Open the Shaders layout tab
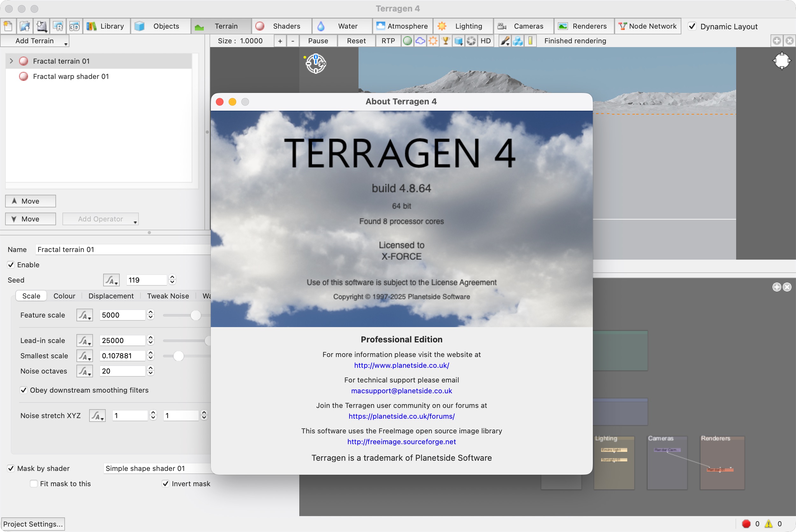Screen dimensions: 796x532 [x=281, y=26]
